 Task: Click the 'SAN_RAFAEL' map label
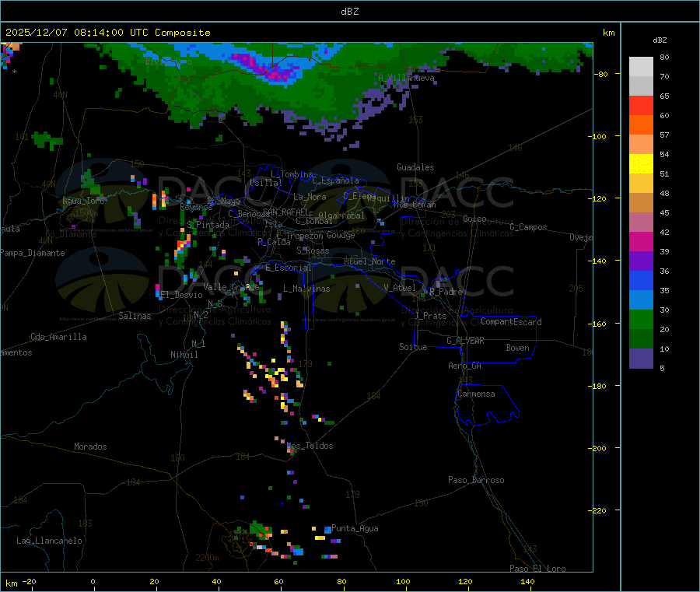tap(285, 212)
